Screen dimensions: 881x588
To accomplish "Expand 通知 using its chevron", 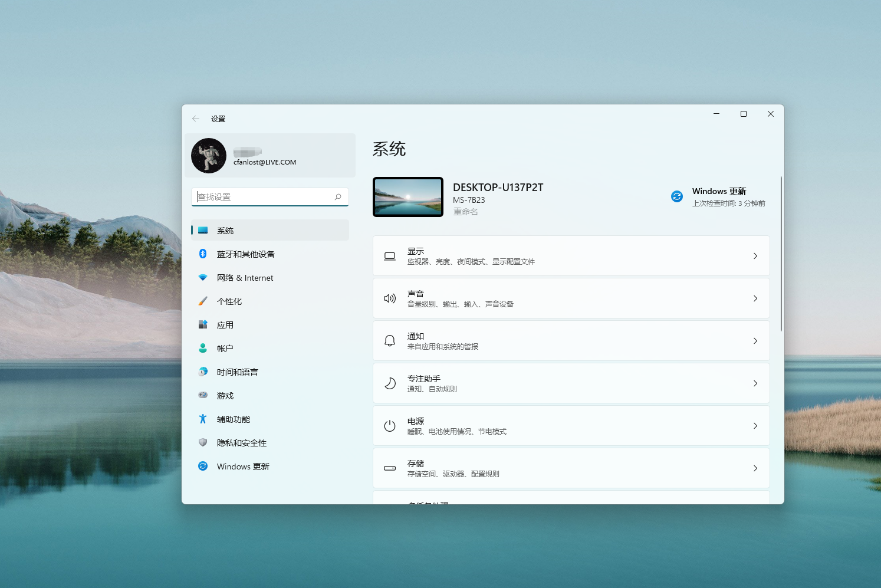I will tap(755, 341).
